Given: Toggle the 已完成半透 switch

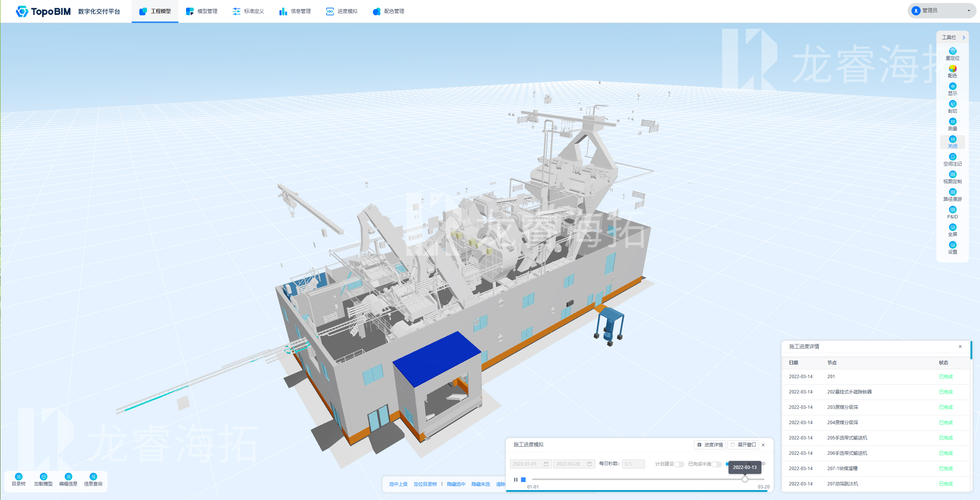Looking at the screenshot, I should point(717,464).
